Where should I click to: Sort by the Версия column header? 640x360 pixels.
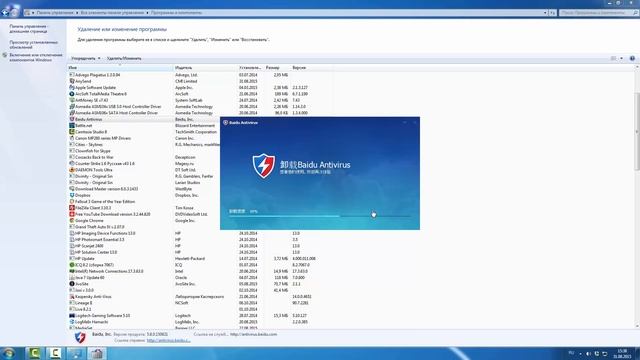[311, 68]
